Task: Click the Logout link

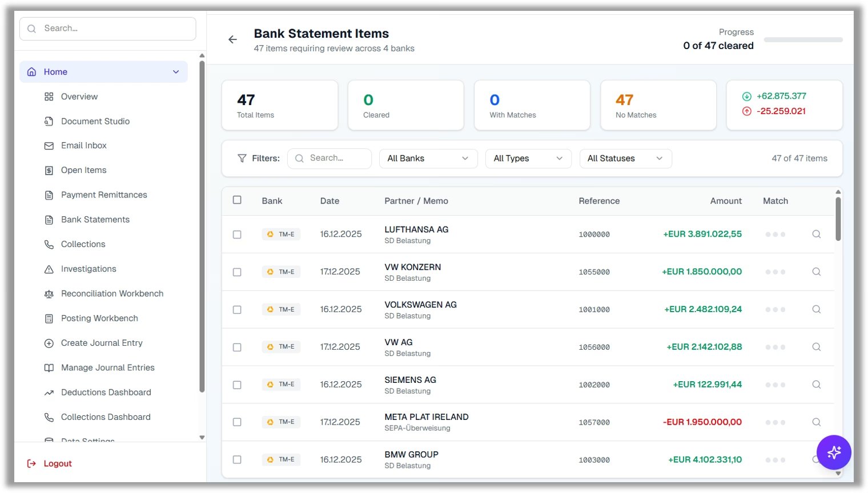Action: click(x=57, y=463)
